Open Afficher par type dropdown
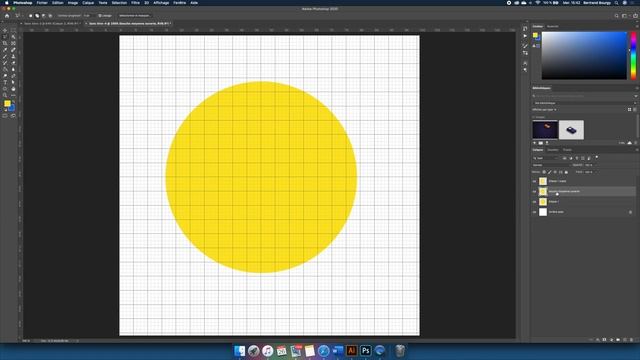The height and width of the screenshot is (360, 640). pyautogui.click(x=544, y=109)
